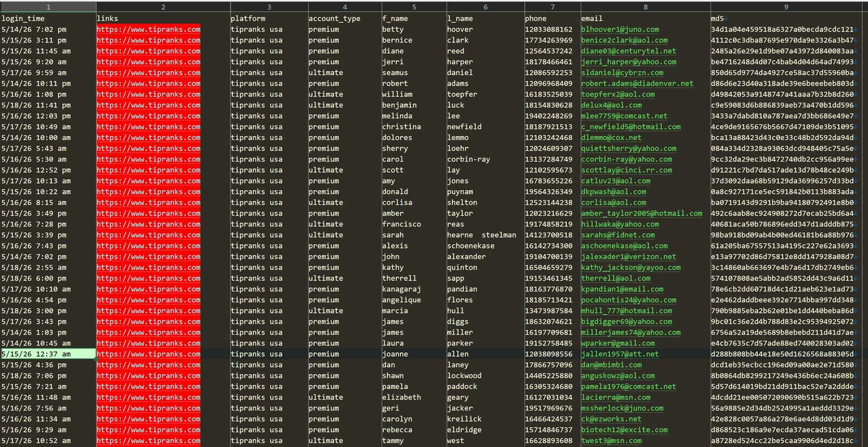Select phone number 16142734300
868x447 pixels.
pyautogui.click(x=549, y=246)
